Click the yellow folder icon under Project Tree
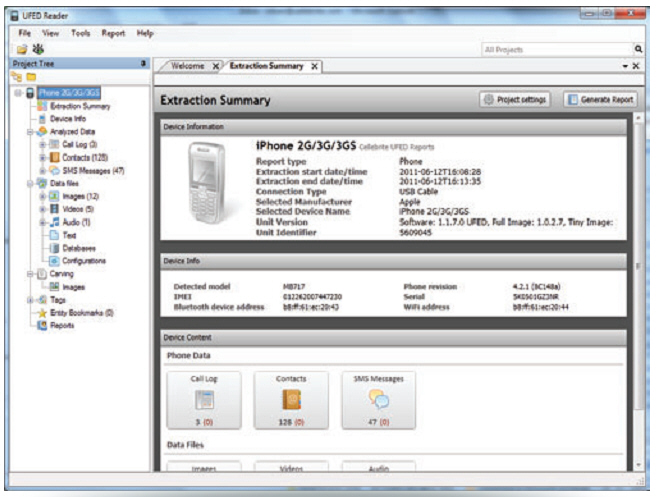 pyautogui.click(x=31, y=77)
